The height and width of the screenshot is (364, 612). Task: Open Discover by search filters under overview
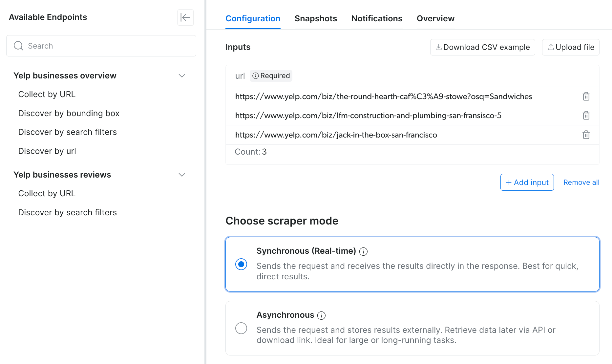coord(68,132)
